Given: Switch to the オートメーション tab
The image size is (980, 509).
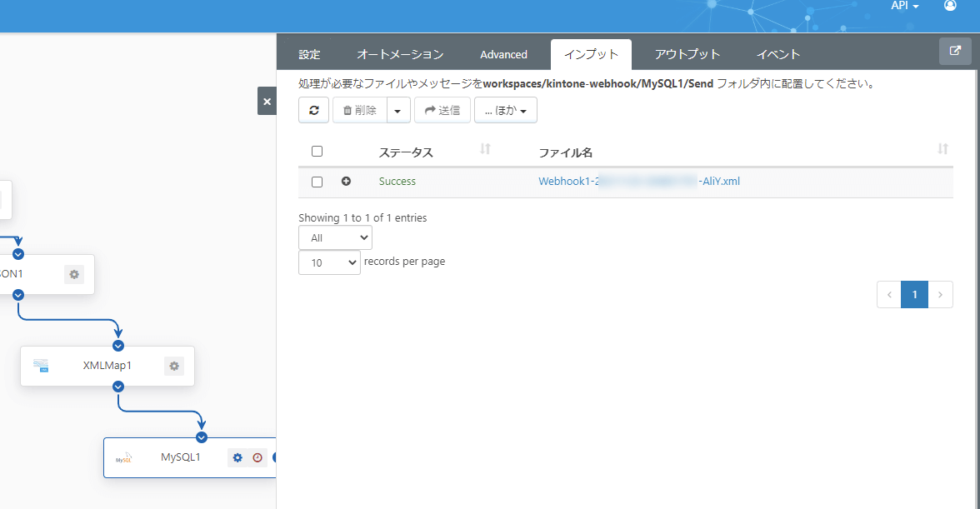Looking at the screenshot, I should pyautogui.click(x=400, y=54).
